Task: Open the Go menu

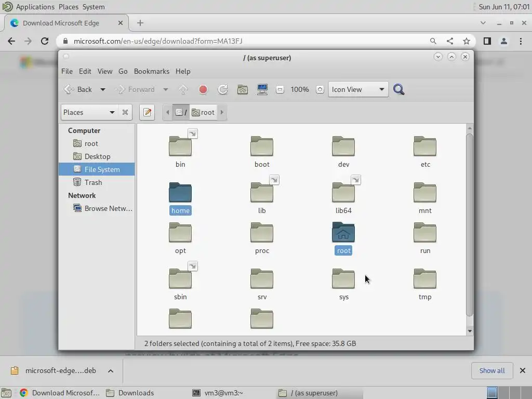Action: pos(123,71)
